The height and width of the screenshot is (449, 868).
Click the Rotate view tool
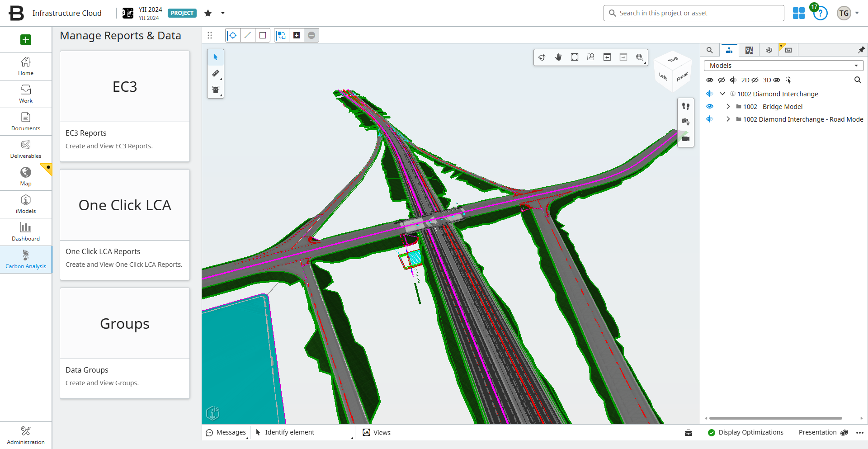pyautogui.click(x=542, y=57)
